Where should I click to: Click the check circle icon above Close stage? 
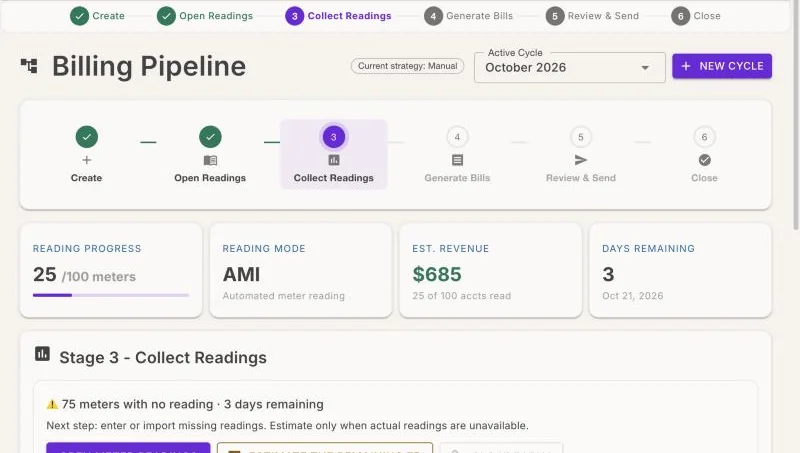705,160
